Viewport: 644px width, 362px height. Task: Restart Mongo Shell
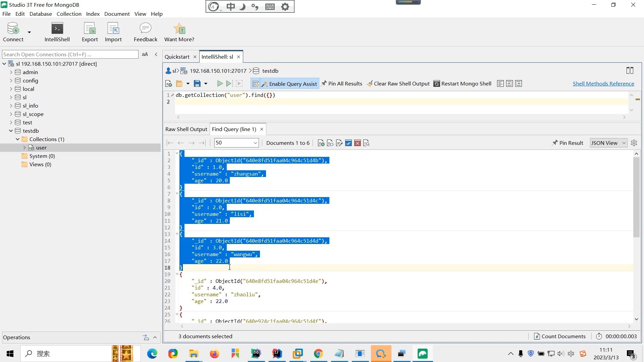tap(463, 84)
